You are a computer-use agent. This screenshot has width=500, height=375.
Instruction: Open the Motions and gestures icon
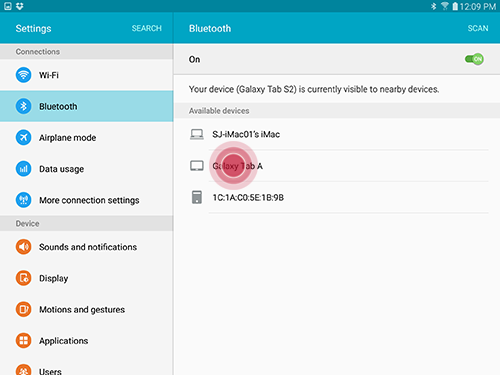tap(23, 309)
